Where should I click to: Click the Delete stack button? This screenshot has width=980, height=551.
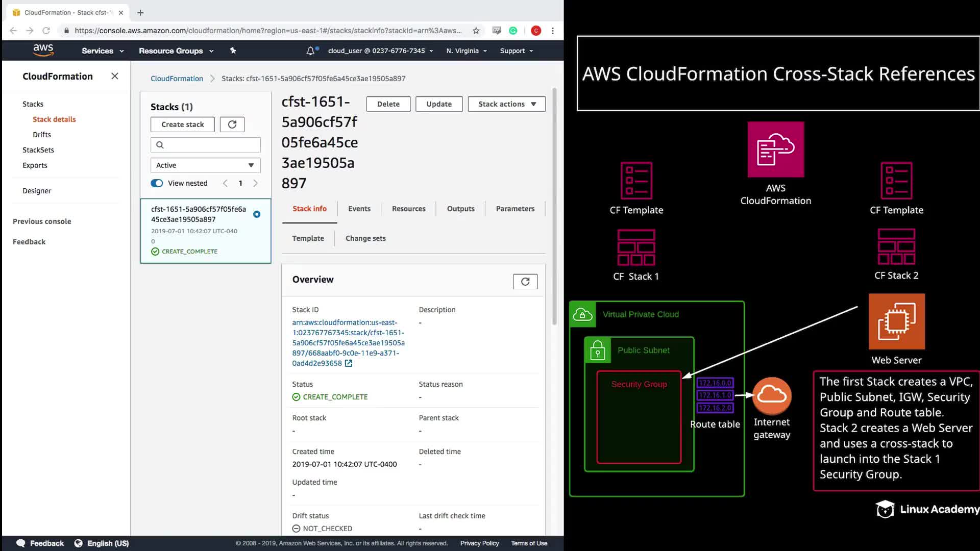[x=388, y=104]
